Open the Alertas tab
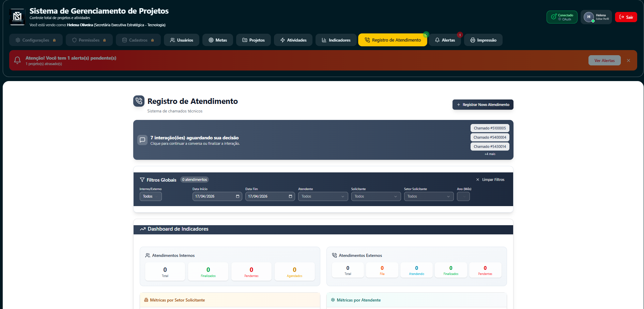 pyautogui.click(x=445, y=40)
